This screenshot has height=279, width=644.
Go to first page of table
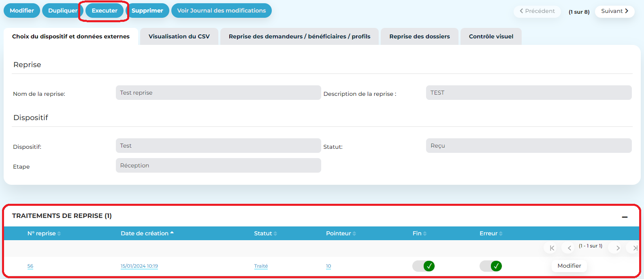552,248
